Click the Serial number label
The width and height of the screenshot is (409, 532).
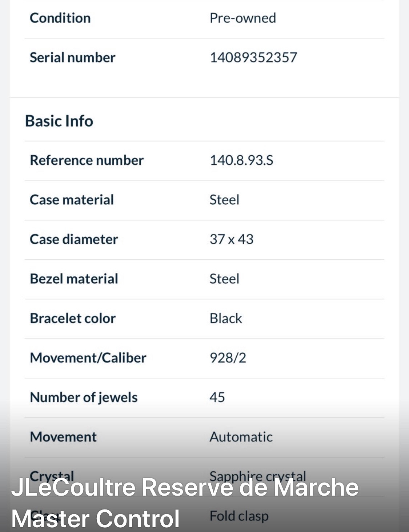click(x=72, y=57)
